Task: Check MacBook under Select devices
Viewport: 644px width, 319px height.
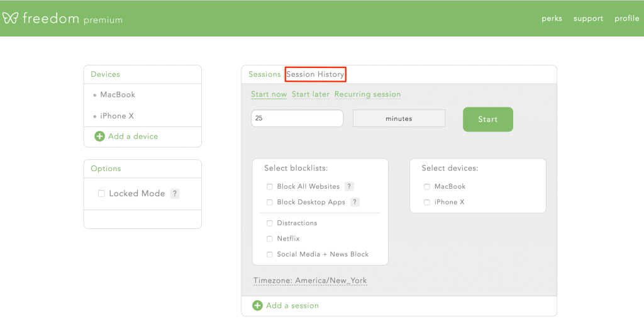Action: (x=427, y=187)
